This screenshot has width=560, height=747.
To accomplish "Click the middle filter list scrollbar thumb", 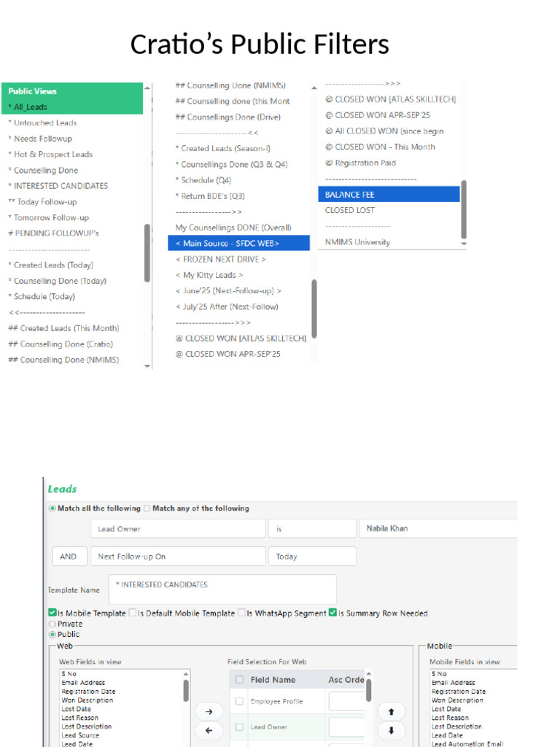I will point(314,309).
